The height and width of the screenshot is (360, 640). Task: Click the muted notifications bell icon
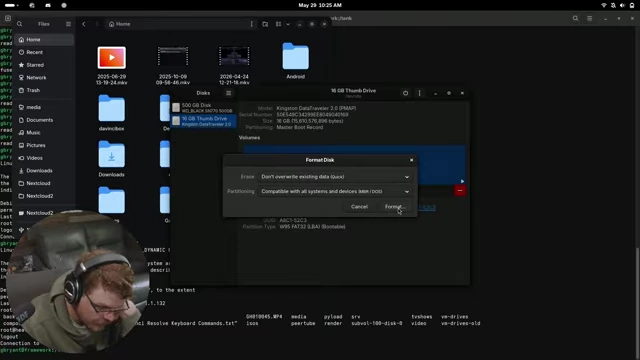click(x=613, y=5)
